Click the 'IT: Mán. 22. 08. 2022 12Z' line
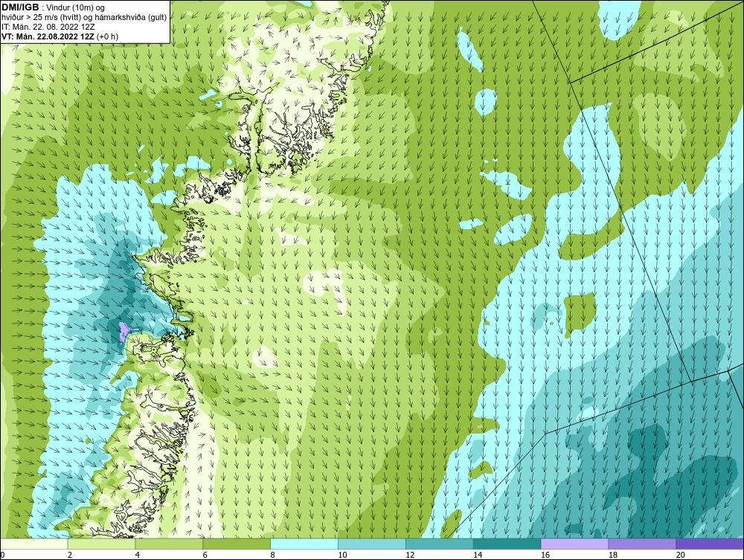 point(48,27)
